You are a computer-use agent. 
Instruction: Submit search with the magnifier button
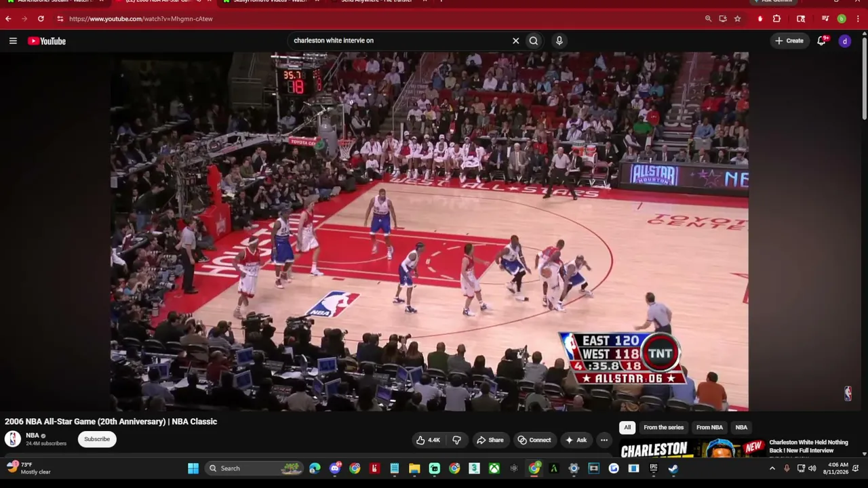pyautogui.click(x=534, y=41)
